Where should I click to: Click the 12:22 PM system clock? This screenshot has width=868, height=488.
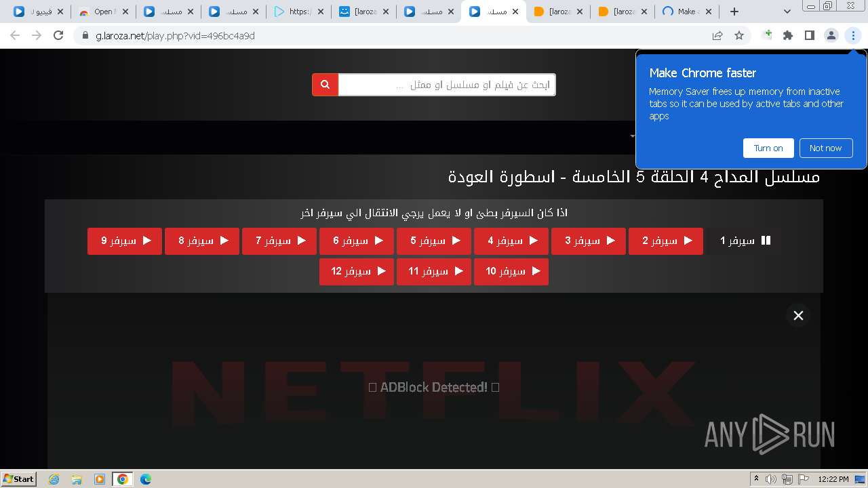(833, 479)
